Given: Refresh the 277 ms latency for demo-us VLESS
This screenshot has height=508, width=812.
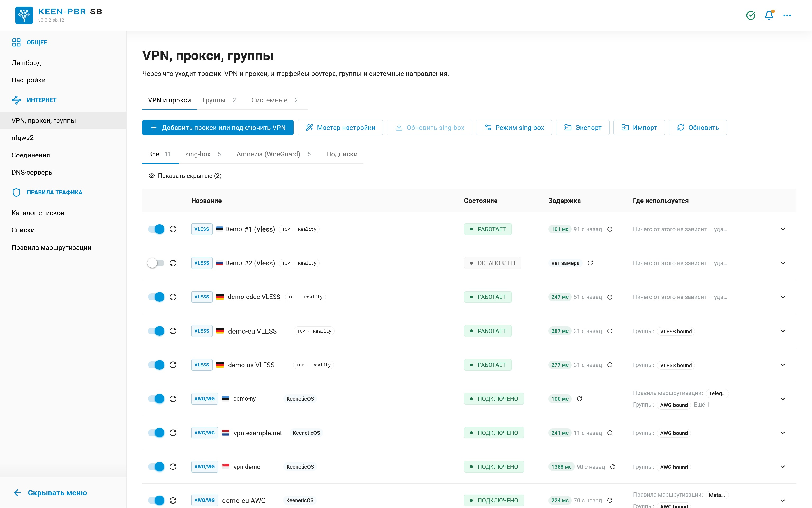Looking at the screenshot, I should 610,365.
